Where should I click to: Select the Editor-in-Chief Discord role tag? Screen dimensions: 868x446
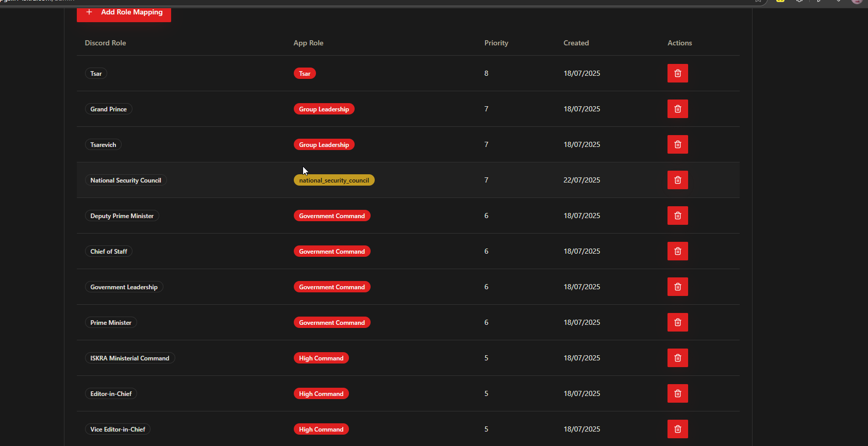(x=111, y=393)
